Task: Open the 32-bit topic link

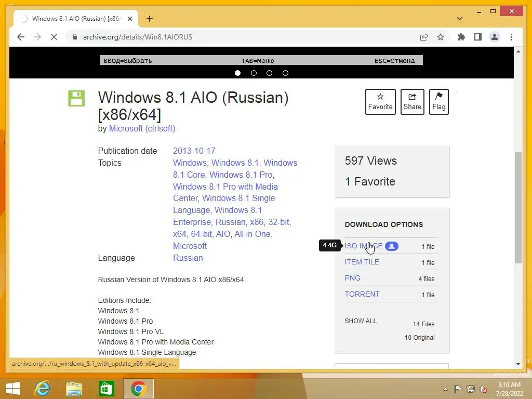Action: [279, 222]
